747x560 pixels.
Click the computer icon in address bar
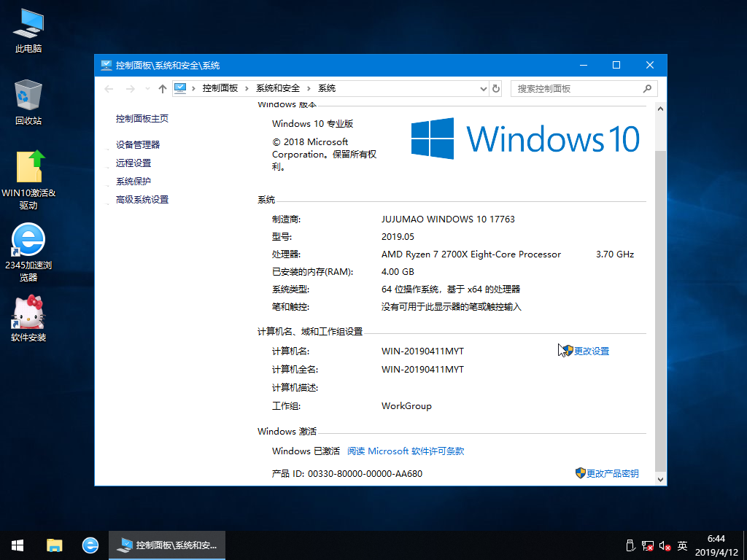(180, 88)
